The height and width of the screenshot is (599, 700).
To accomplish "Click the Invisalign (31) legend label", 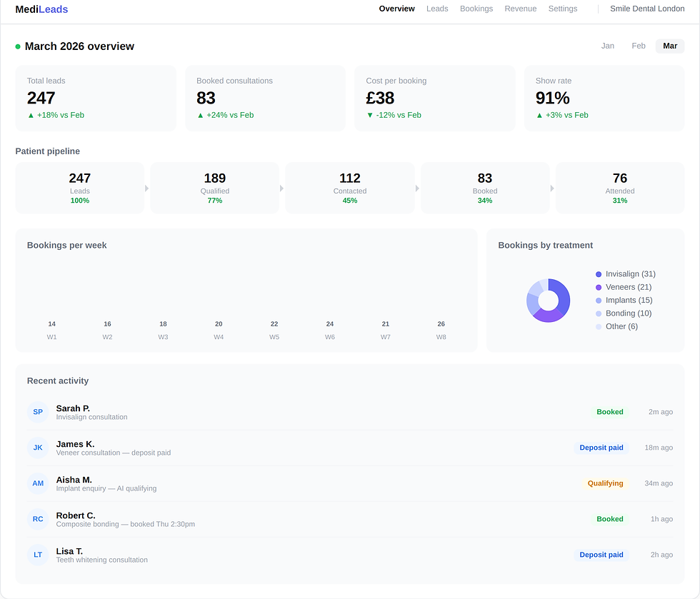I will coord(630,274).
